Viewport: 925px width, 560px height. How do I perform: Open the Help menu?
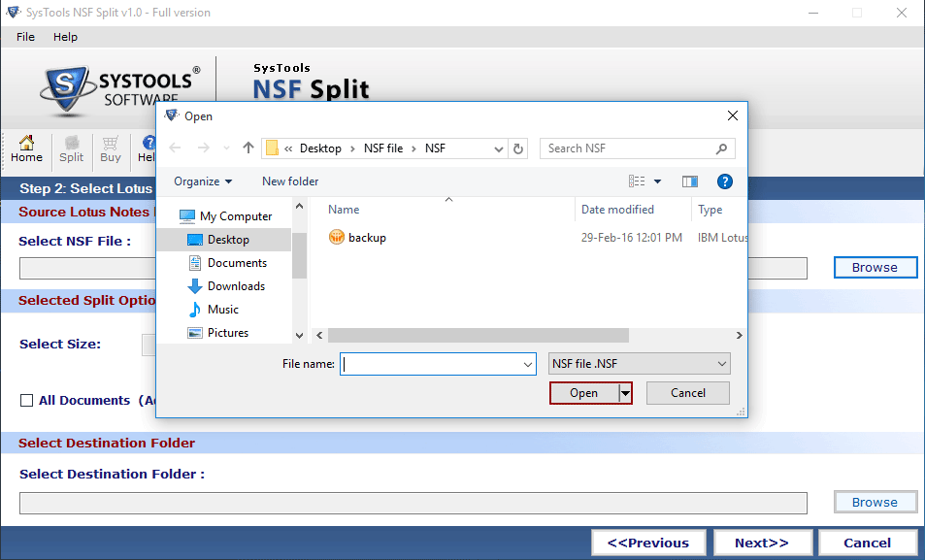coord(65,37)
